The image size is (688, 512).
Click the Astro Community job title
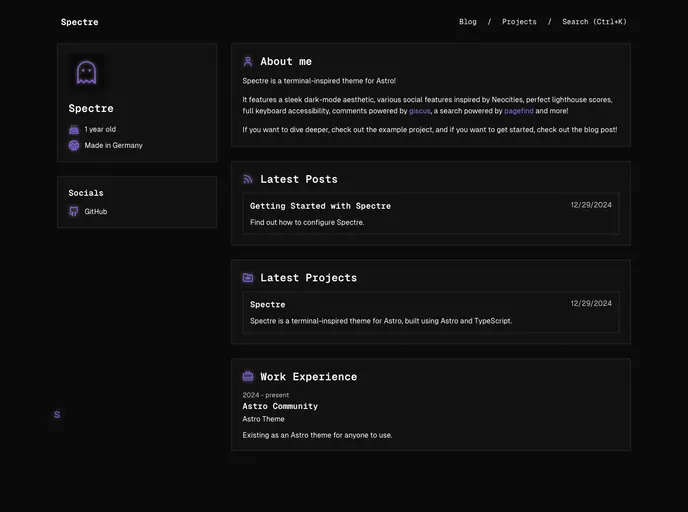point(280,406)
